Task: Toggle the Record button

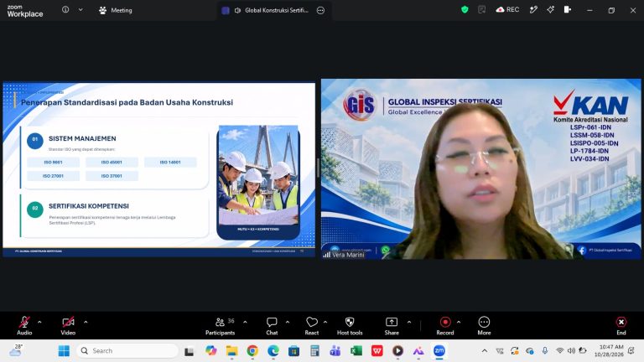Action: [445, 326]
